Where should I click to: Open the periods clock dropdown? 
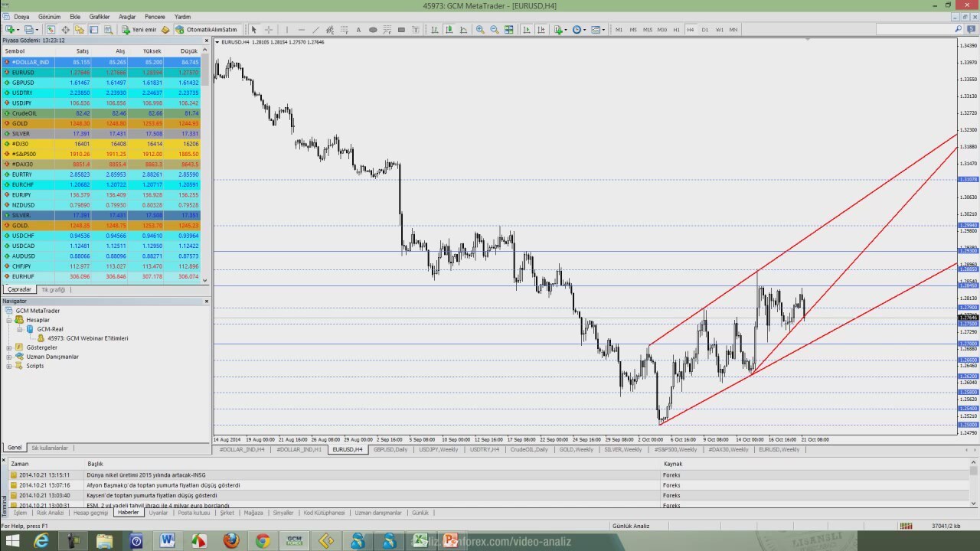point(580,30)
